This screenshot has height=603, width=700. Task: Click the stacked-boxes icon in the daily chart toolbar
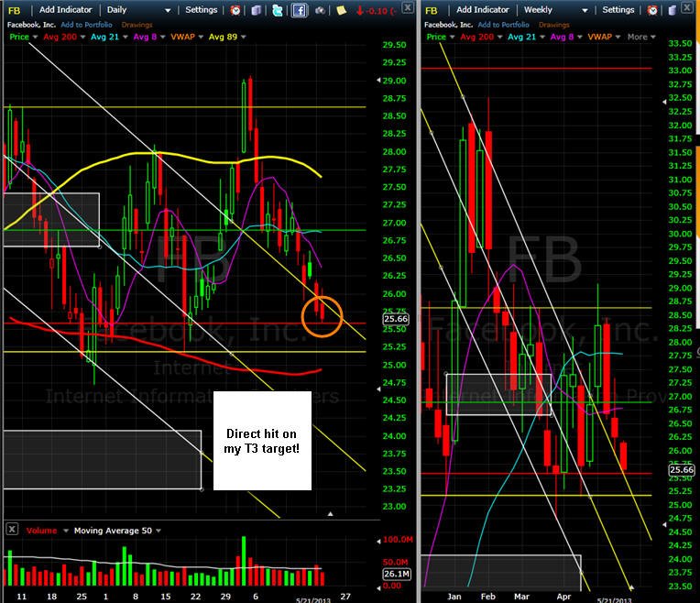(x=257, y=10)
